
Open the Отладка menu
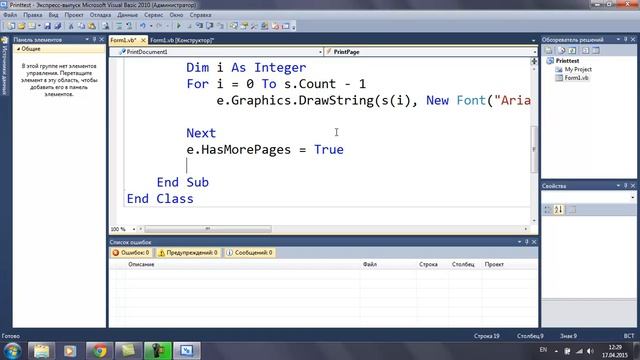(100, 15)
